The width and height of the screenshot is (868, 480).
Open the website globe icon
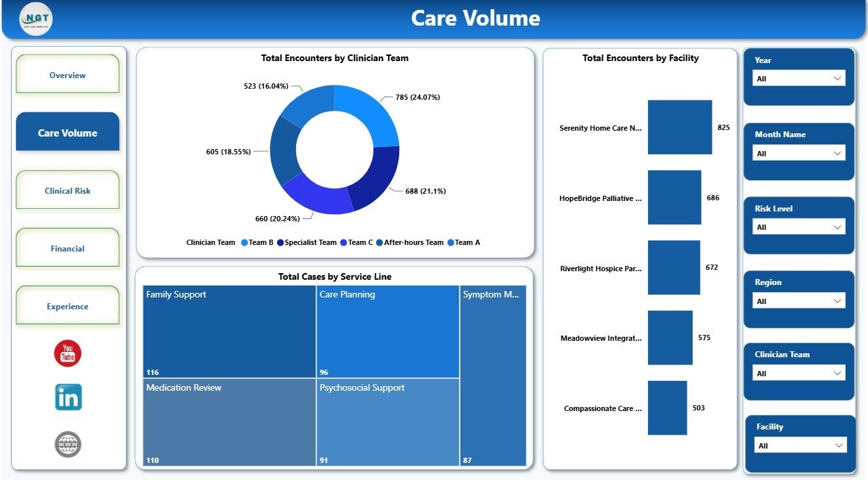(x=68, y=445)
